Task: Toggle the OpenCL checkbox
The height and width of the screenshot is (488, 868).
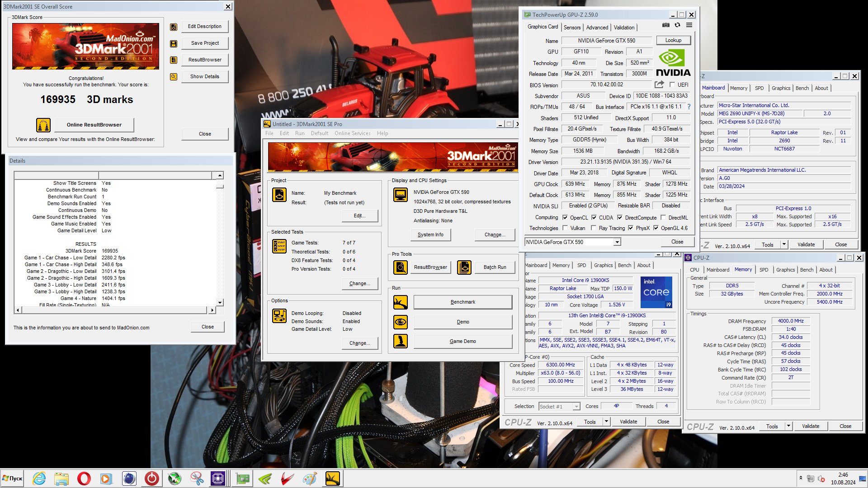Action: tap(565, 217)
